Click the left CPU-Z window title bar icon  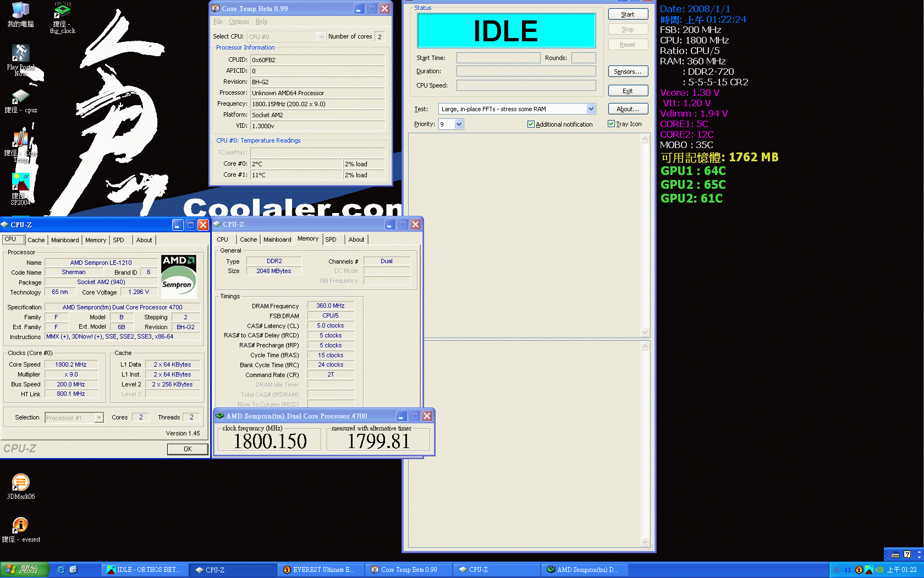[x=4, y=225]
